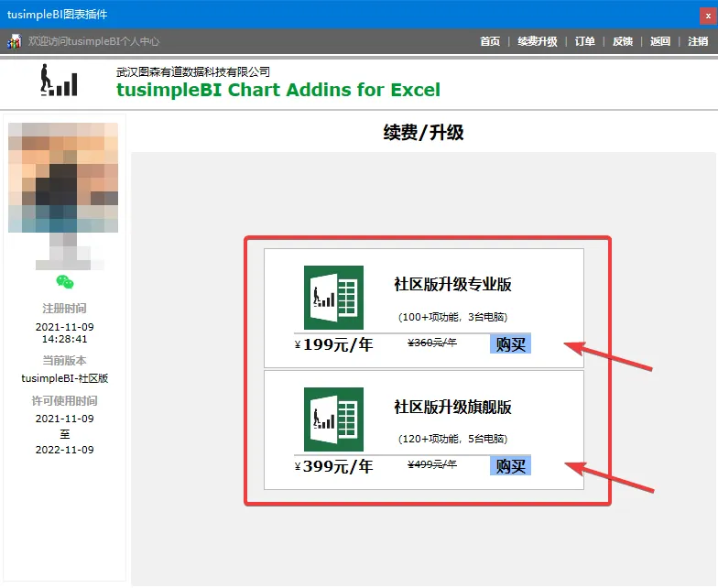Click 购买 button for 199元/年 professional plan
Screen dimensions: 718x588
click(511, 344)
